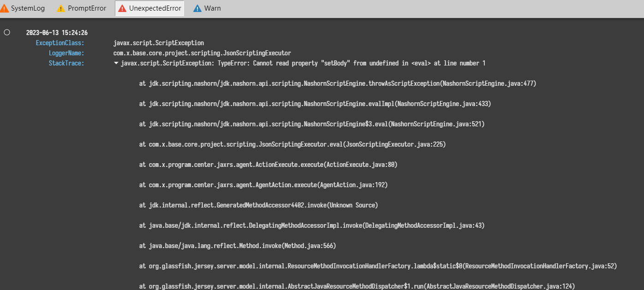Click the StackTrace field label
The image size is (644, 290).
point(66,63)
